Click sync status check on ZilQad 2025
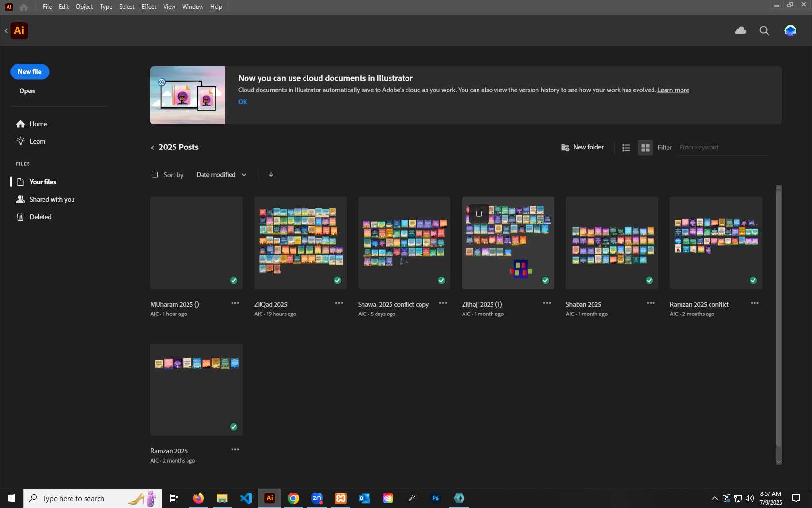Viewport: 812px width, 508px height. point(337,280)
